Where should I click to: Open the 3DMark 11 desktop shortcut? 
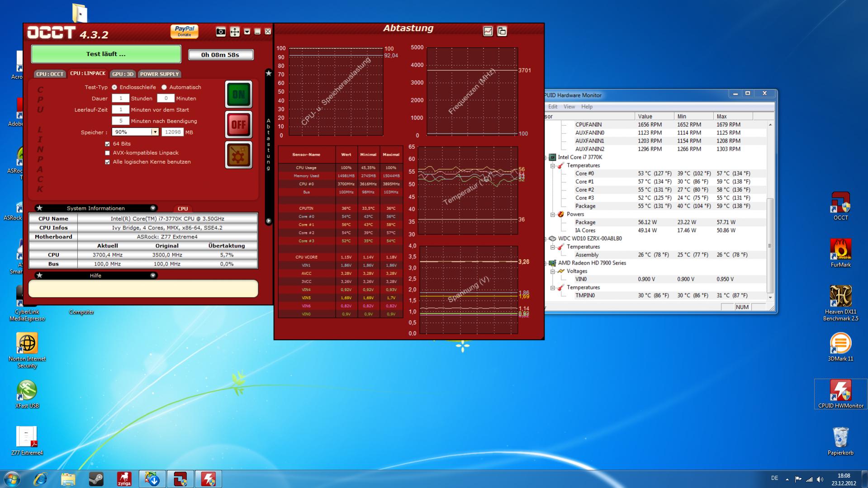[840, 347]
